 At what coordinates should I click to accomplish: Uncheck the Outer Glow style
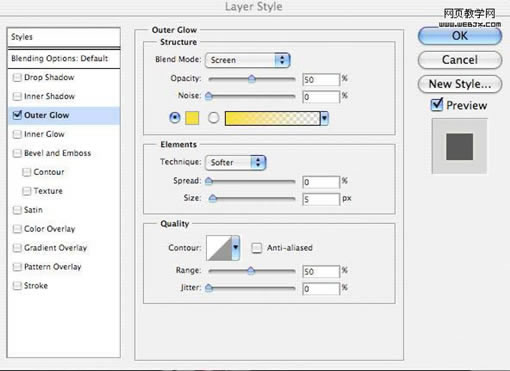tap(17, 115)
